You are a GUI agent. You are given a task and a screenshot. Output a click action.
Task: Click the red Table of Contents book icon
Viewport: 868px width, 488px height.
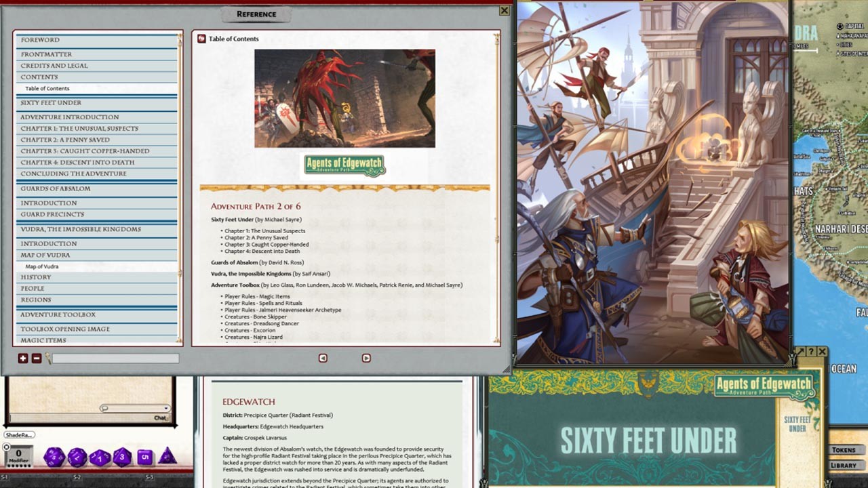click(201, 39)
